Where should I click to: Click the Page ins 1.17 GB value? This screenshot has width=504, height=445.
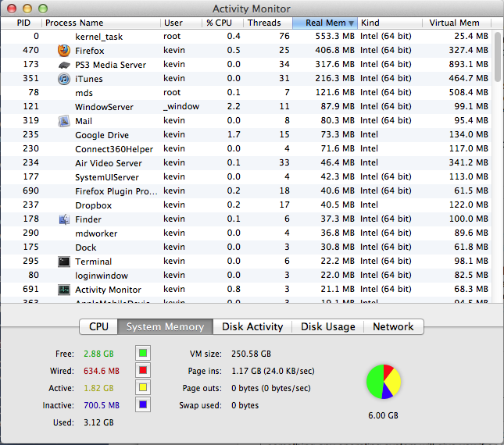[273, 371]
